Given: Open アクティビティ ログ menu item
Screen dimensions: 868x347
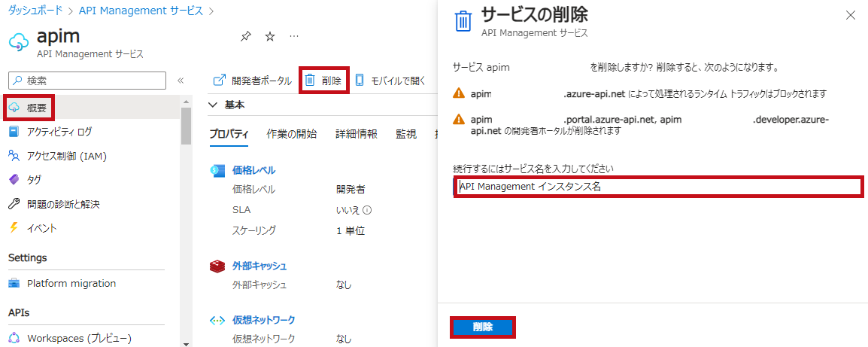Looking at the screenshot, I should 59,132.
